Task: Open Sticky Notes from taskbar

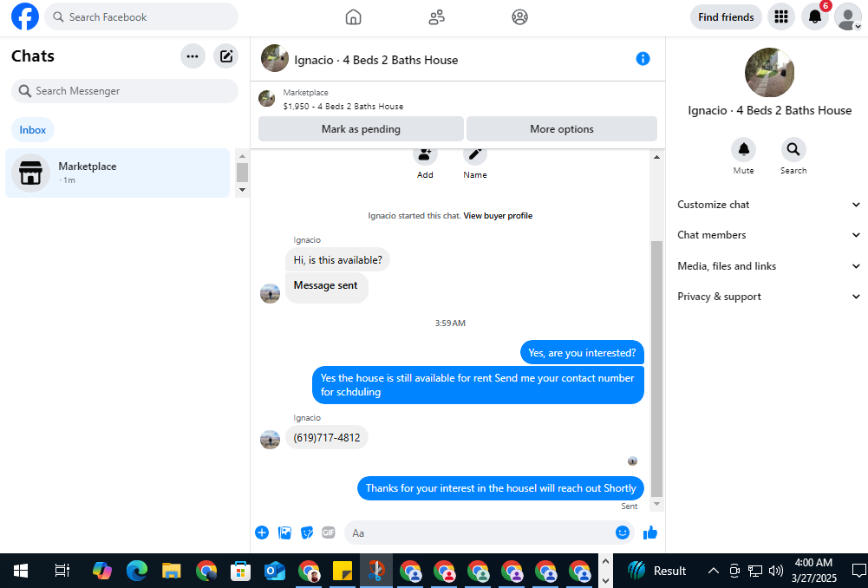Action: pos(343,571)
